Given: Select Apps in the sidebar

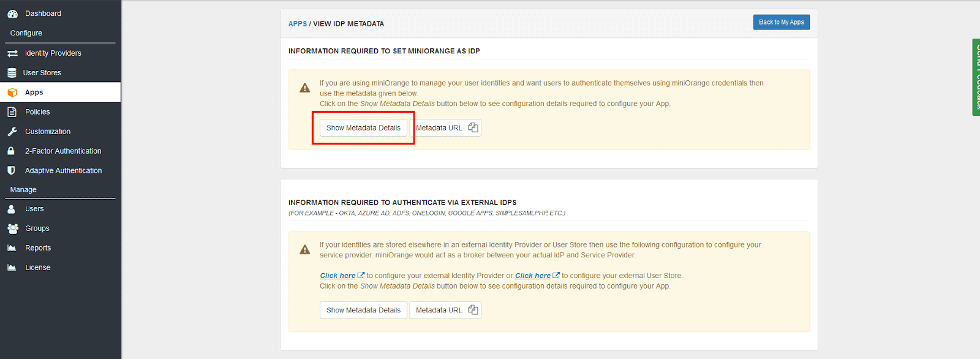Looking at the screenshot, I should pos(60,93).
